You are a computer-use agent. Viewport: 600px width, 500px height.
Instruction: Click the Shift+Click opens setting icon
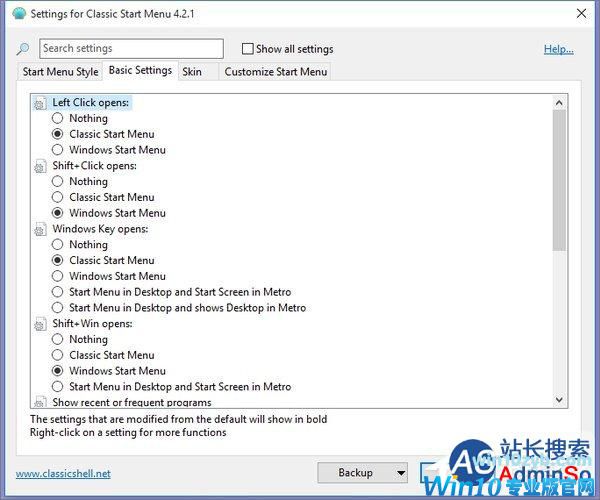40,166
